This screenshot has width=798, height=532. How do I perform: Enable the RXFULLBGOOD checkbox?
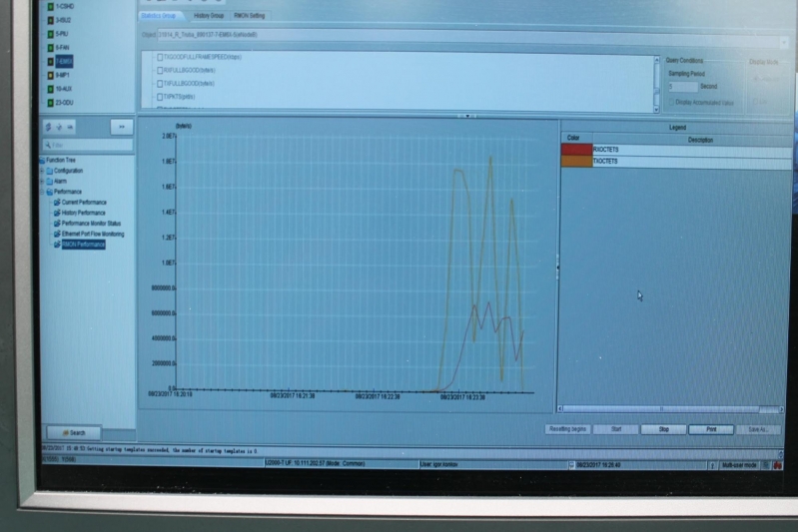[160, 70]
